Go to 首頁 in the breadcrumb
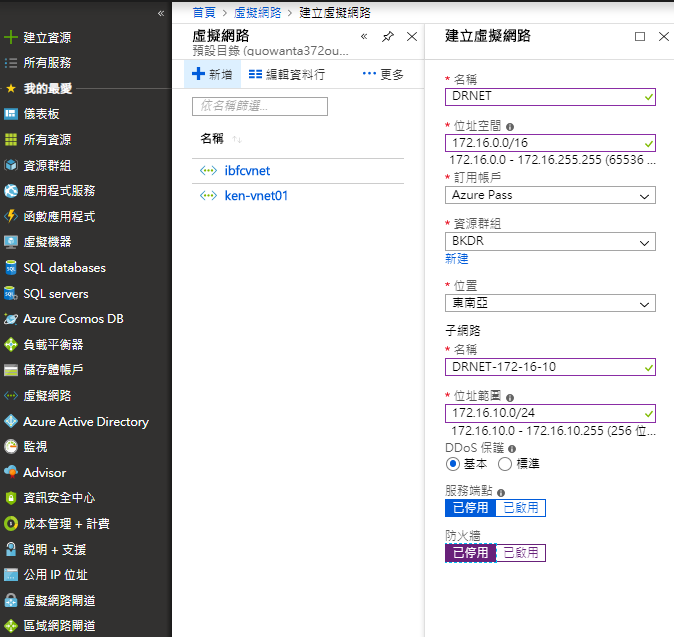674x637 pixels. point(204,13)
